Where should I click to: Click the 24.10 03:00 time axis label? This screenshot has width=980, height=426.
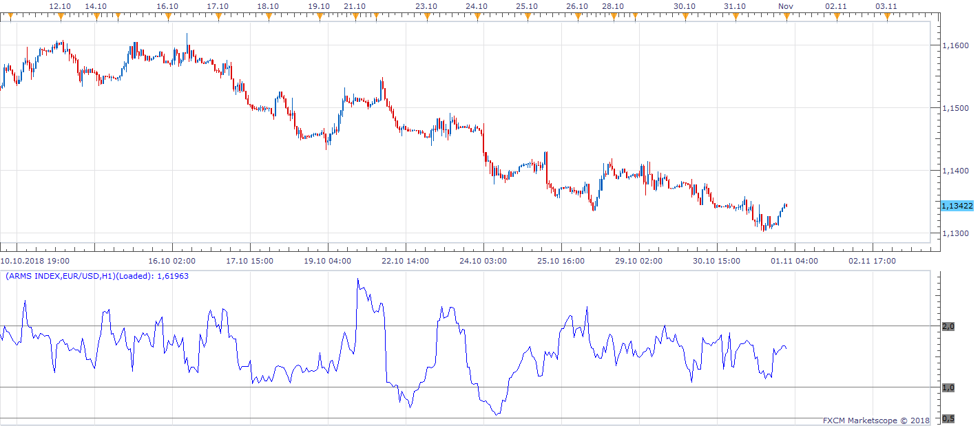(x=483, y=261)
